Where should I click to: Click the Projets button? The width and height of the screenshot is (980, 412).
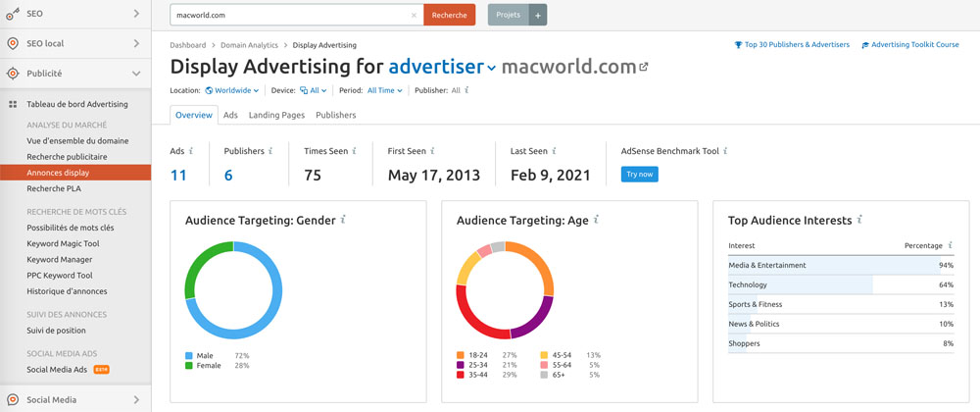coord(508,15)
